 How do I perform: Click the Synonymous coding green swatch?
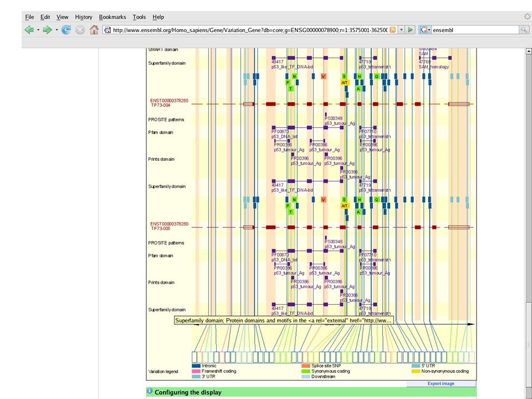(x=306, y=371)
